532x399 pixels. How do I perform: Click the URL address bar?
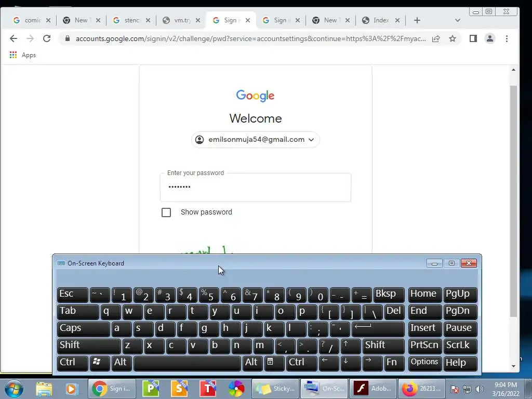[250, 38]
